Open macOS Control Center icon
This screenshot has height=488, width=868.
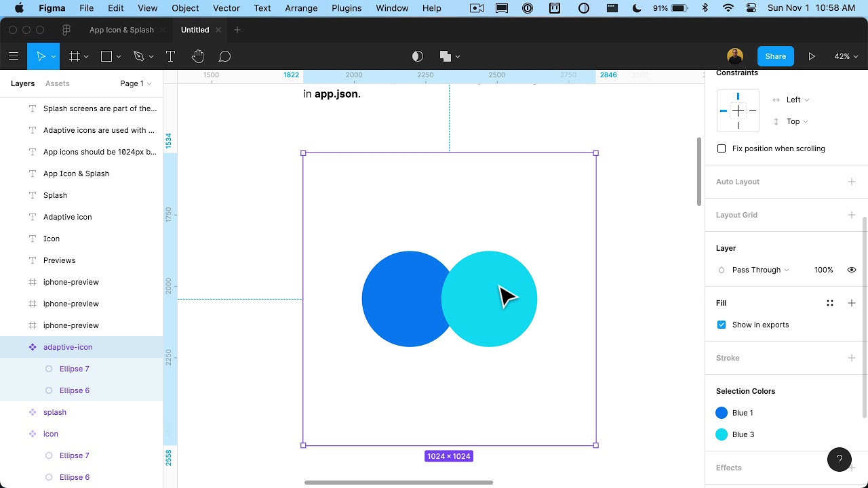751,8
